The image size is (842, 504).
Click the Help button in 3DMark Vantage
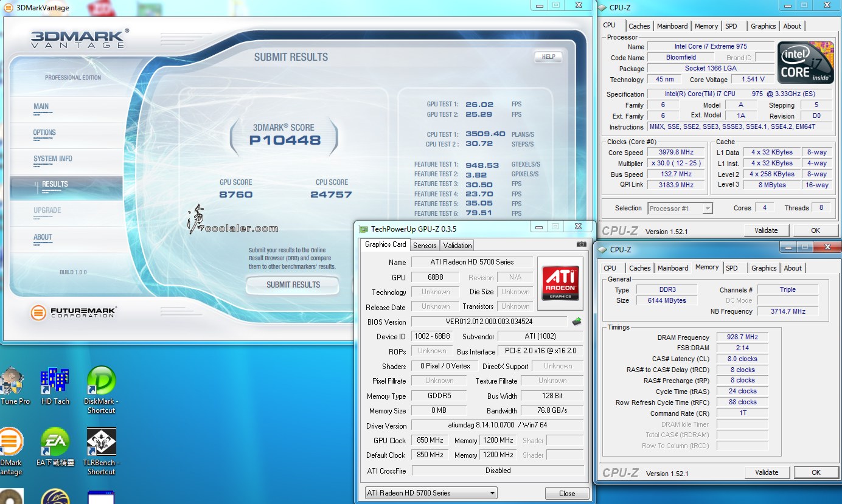point(548,57)
